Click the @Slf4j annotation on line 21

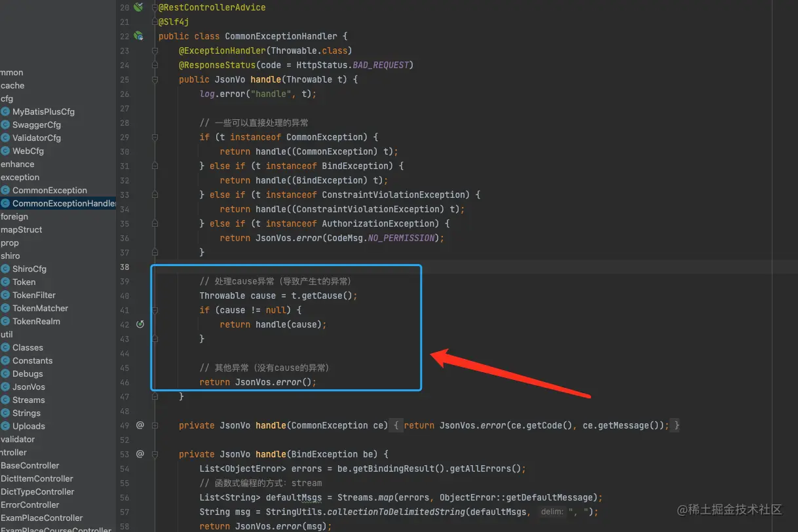tap(174, 22)
